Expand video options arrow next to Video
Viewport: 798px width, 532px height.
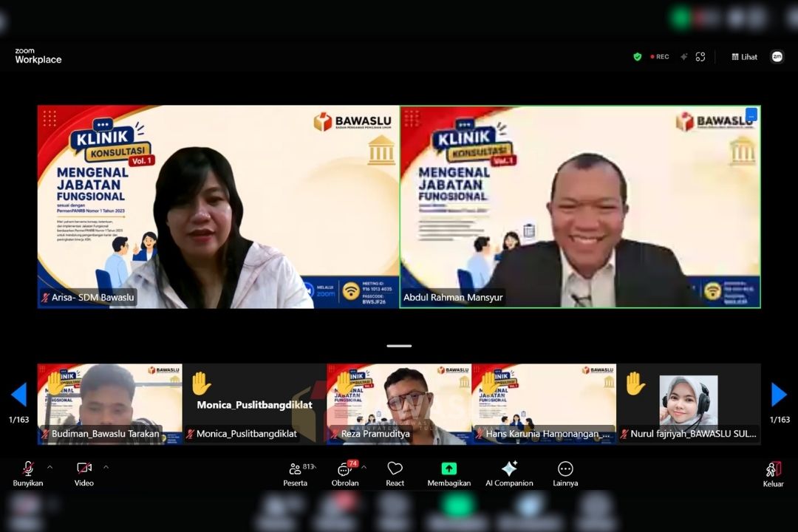tap(106, 467)
